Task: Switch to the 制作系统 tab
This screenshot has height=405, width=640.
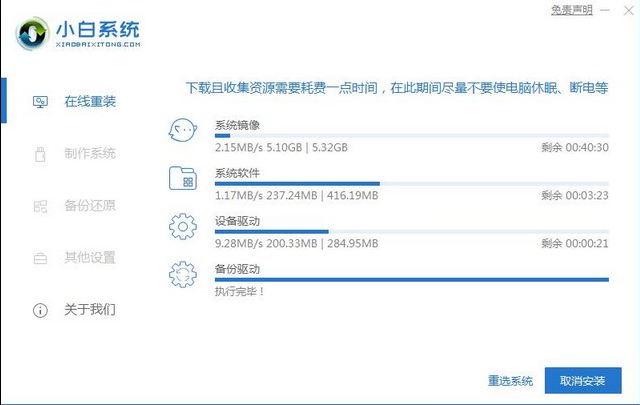Action: tap(89, 154)
